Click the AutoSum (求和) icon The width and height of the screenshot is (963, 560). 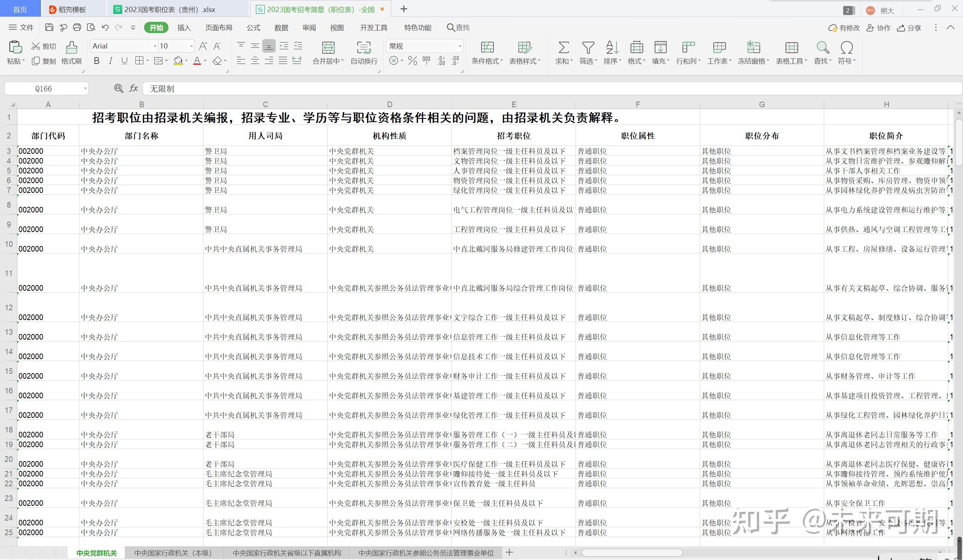564,47
